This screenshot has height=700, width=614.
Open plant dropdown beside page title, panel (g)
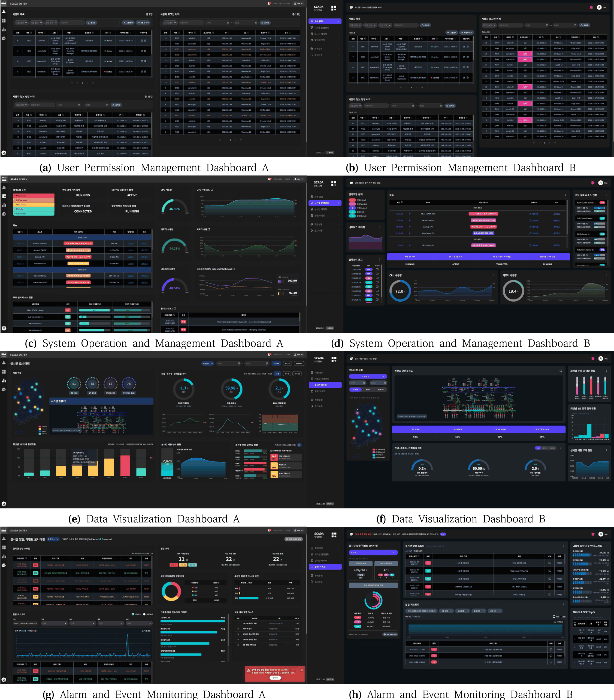click(53, 539)
